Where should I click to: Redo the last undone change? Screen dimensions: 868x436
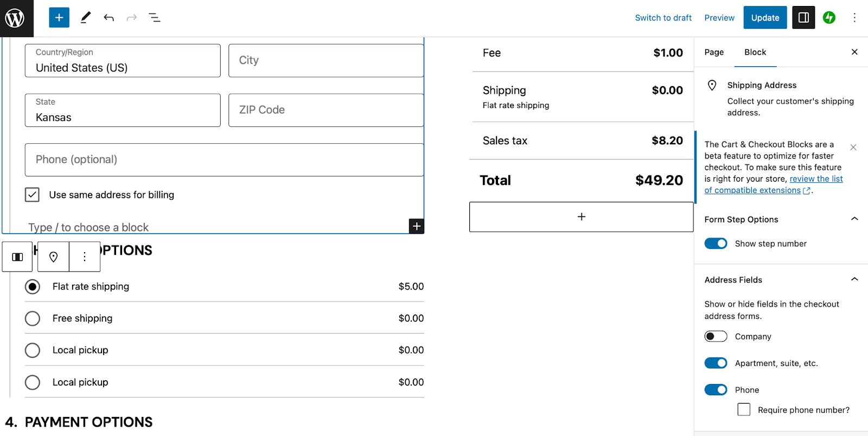(x=132, y=17)
